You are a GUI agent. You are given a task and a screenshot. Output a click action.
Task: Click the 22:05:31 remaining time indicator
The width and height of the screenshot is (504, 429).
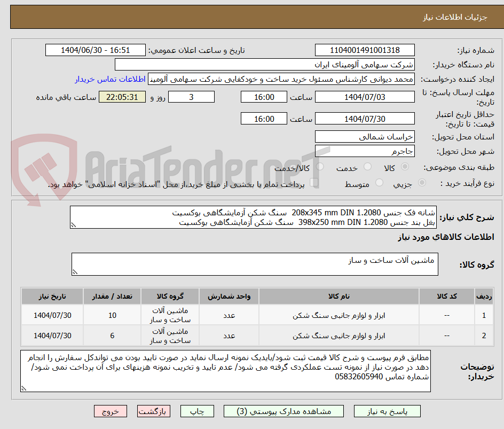[122, 97]
